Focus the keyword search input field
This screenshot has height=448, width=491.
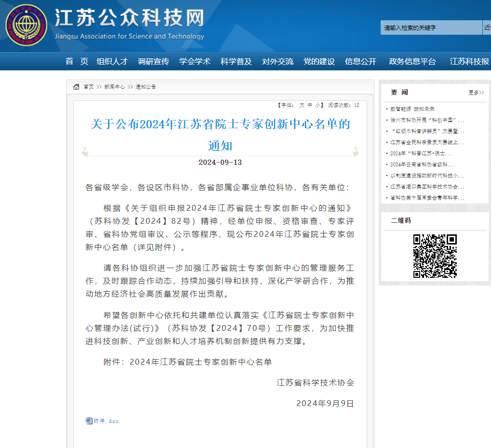point(431,27)
